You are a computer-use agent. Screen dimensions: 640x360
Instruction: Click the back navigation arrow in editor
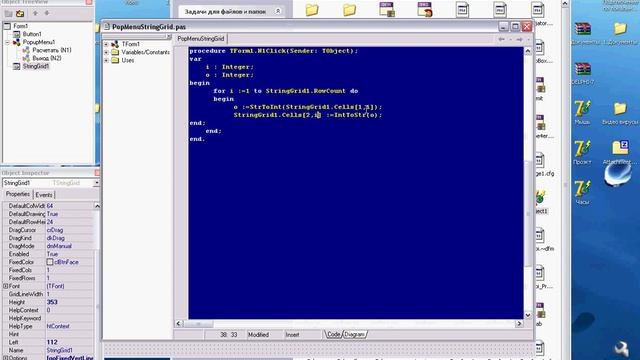(x=501, y=39)
